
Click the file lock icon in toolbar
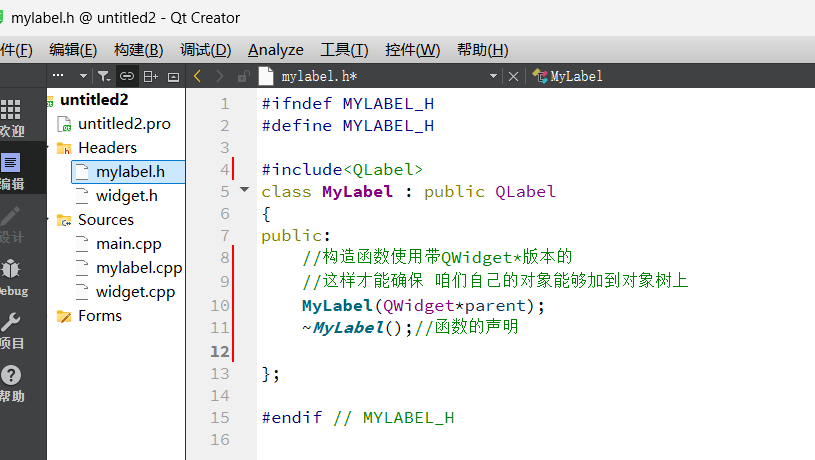(243, 76)
